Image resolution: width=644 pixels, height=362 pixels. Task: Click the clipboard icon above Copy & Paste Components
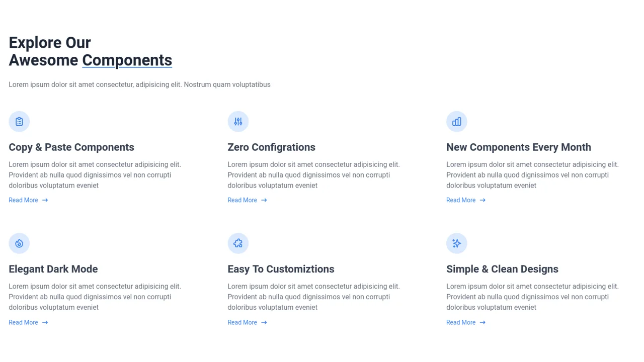19,122
